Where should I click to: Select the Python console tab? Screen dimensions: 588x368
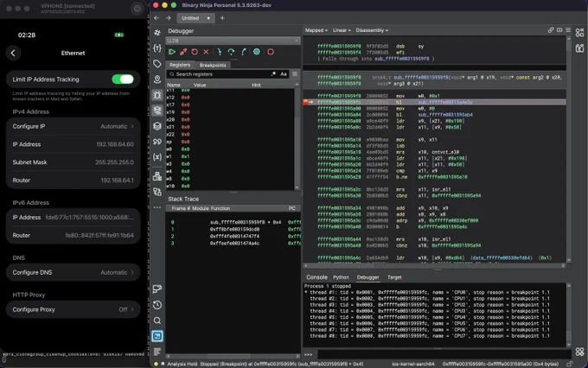[x=341, y=277]
